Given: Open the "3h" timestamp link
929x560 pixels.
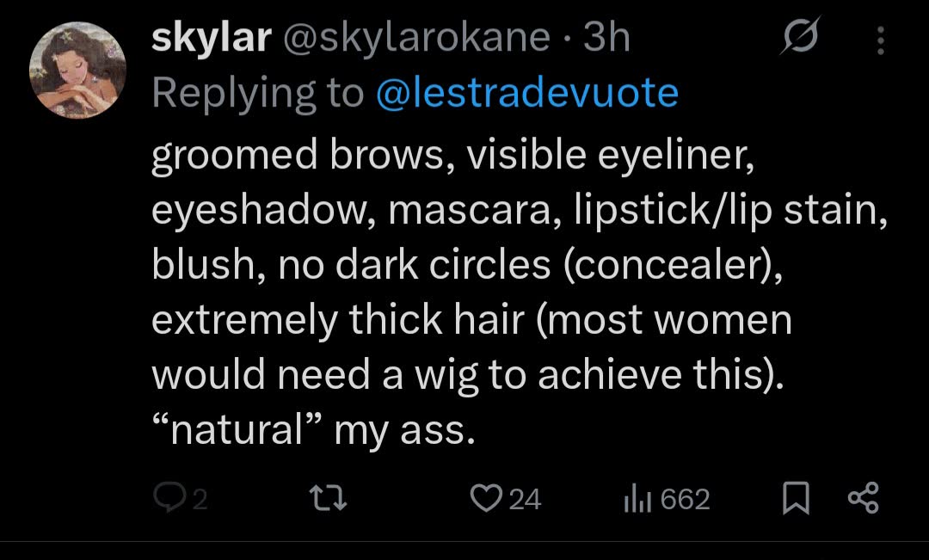Looking at the screenshot, I should click(606, 38).
